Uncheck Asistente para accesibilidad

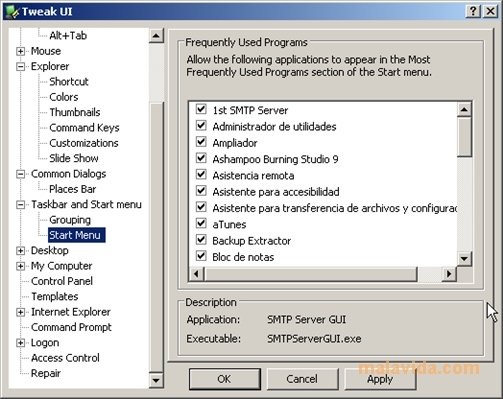[201, 191]
